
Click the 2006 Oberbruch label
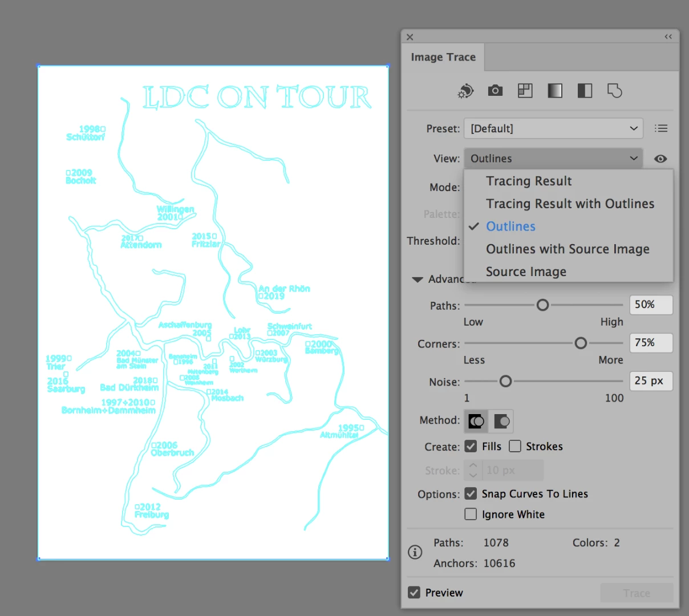coord(172,449)
